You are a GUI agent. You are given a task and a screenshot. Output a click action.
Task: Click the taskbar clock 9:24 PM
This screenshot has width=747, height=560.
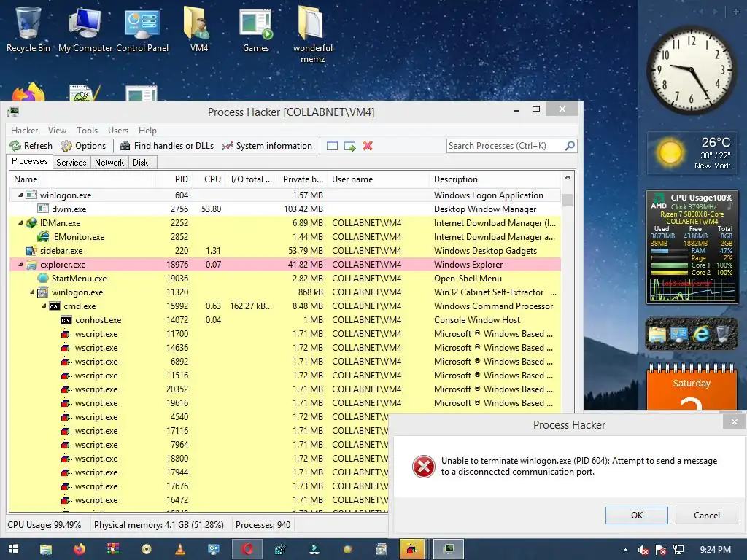coord(715,550)
